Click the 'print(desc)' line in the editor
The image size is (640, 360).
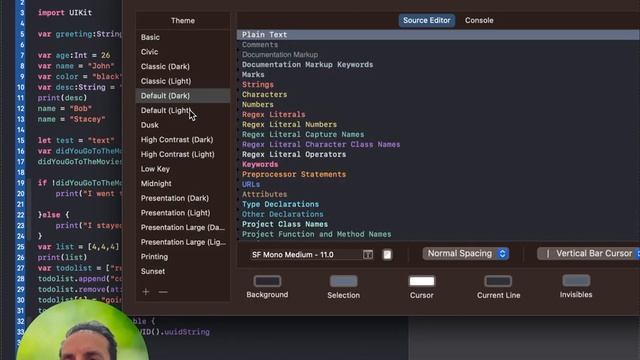(62, 98)
